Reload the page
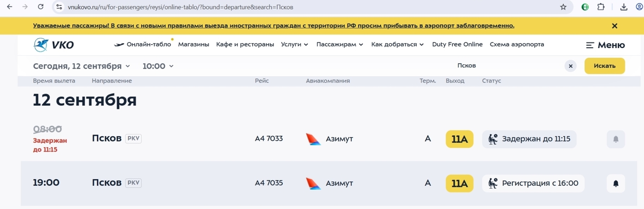Viewport: 644px width, 209px height. (41, 7)
